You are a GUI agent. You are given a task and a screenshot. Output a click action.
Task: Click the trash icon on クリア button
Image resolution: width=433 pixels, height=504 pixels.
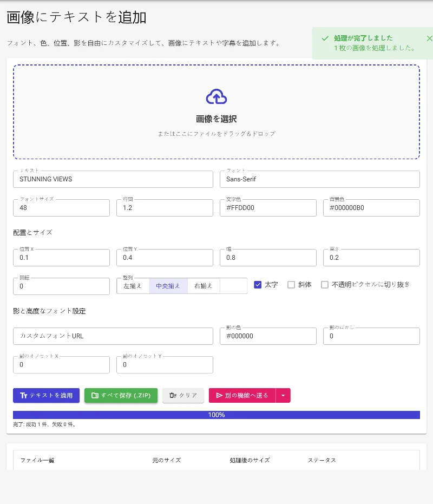(173, 395)
